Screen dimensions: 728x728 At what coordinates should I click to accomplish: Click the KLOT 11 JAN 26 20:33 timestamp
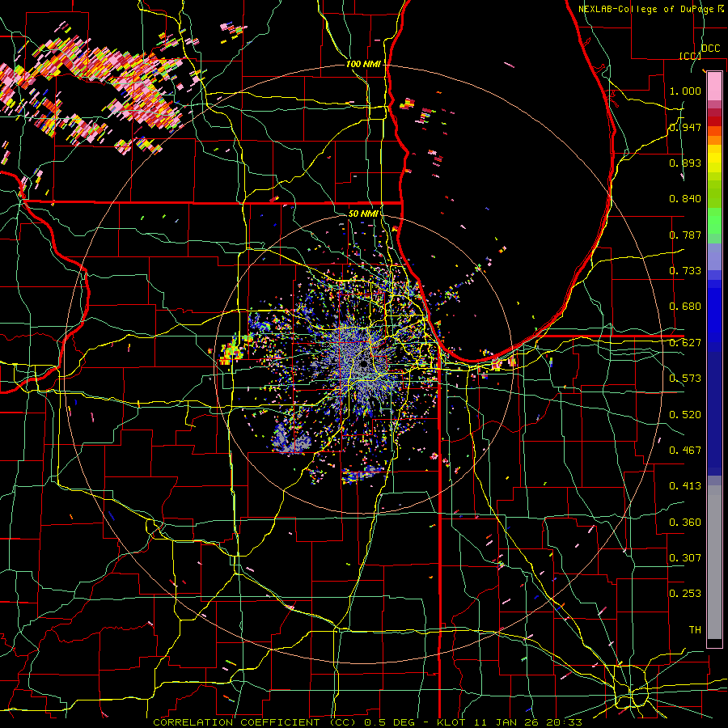(510, 722)
